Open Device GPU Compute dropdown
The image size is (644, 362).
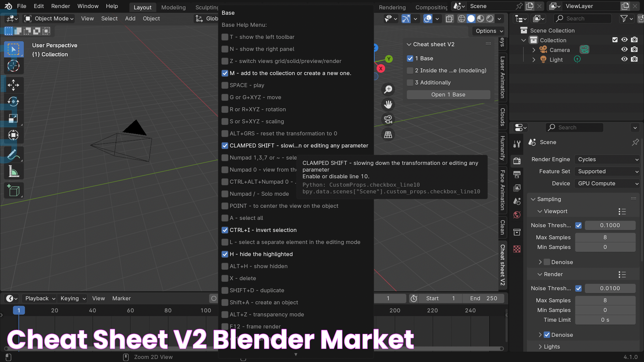(607, 184)
